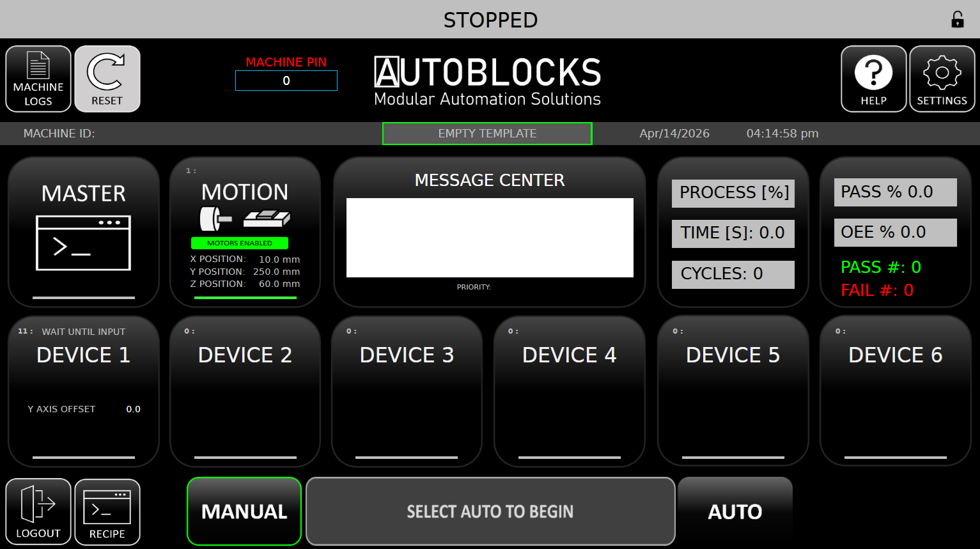Switch to Manual mode
Viewport: 980px width, 549px height.
(x=244, y=511)
